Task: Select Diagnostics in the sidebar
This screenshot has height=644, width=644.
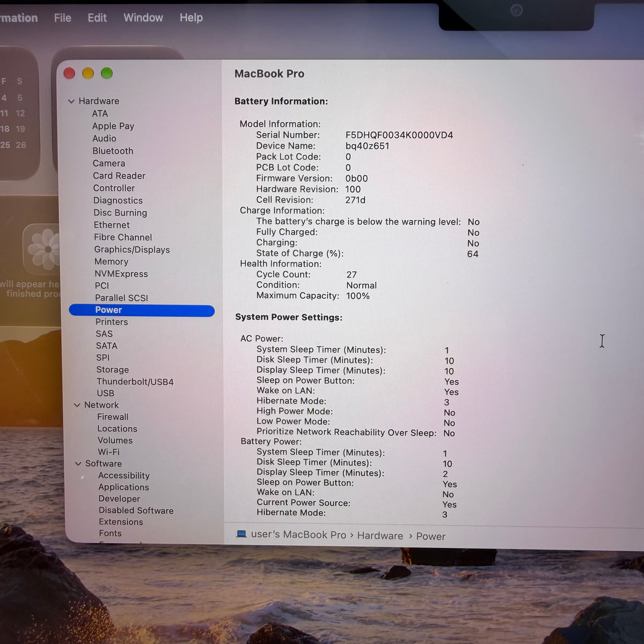Action: point(118,200)
